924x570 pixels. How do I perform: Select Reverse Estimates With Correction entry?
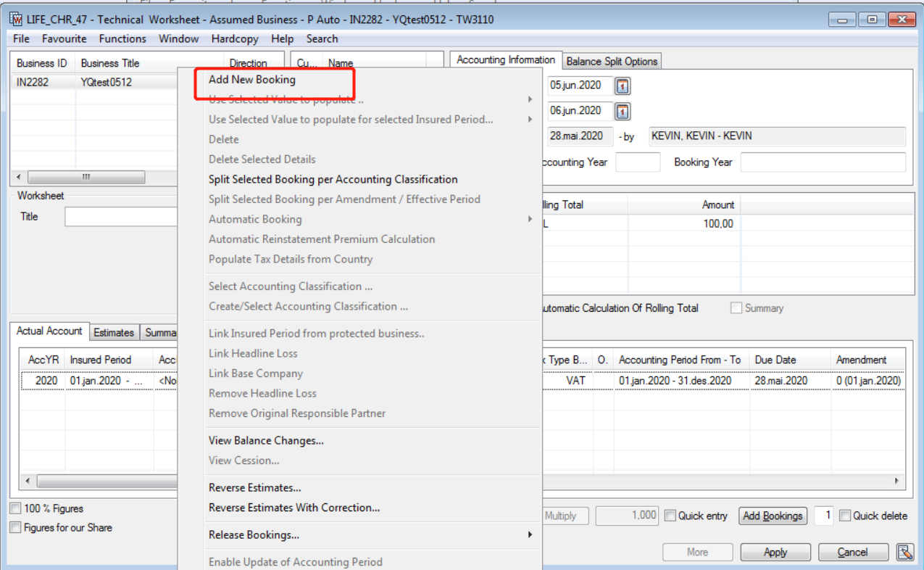click(294, 508)
